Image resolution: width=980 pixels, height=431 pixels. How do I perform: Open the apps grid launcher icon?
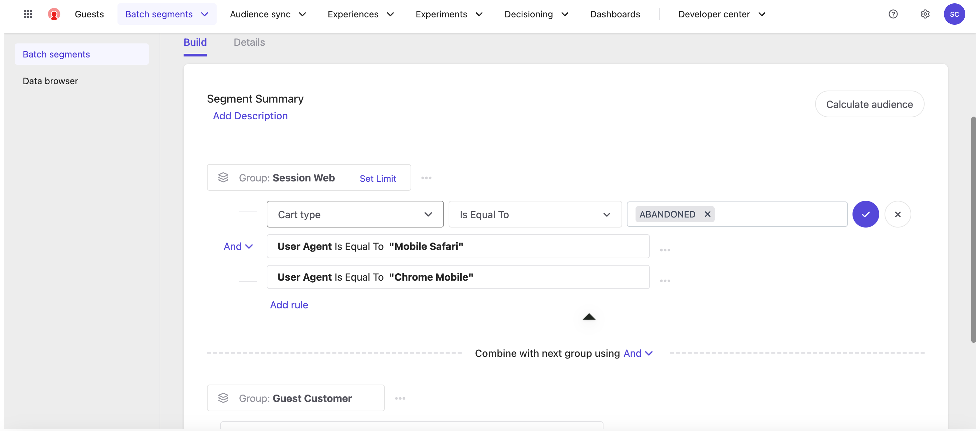pos(28,14)
